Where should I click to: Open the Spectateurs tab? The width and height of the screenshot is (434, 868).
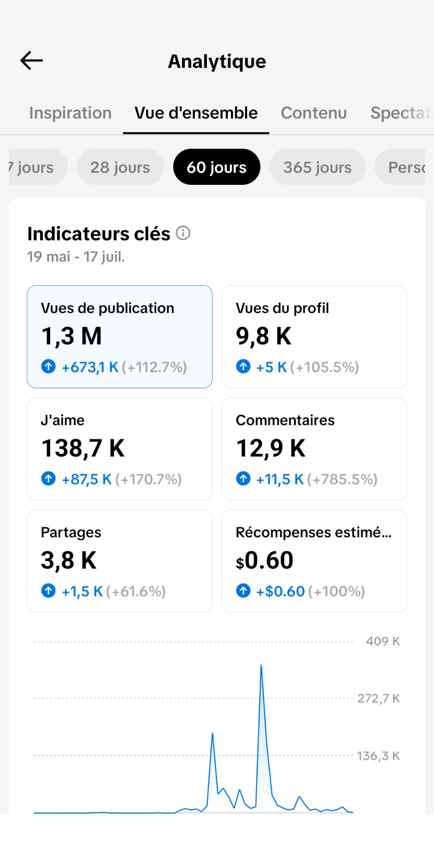tap(401, 113)
